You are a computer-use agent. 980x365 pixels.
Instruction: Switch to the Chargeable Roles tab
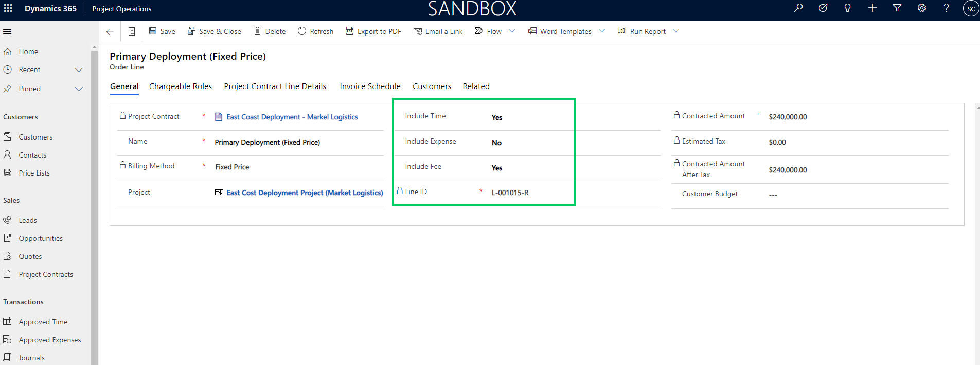(181, 86)
